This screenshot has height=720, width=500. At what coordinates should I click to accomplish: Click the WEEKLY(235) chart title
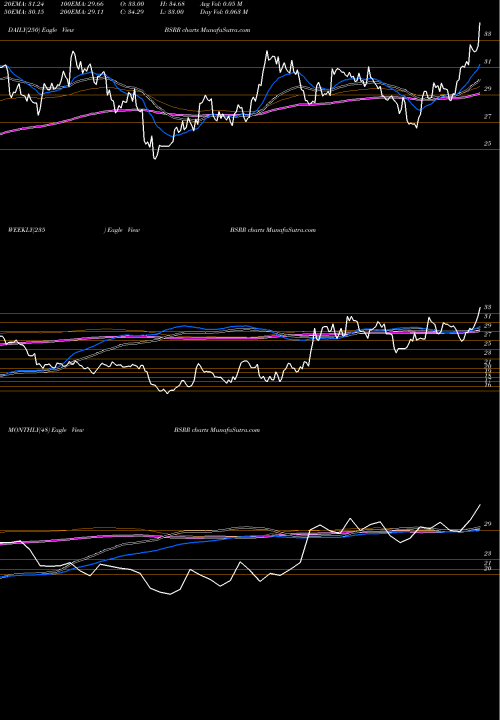[x=74, y=230]
